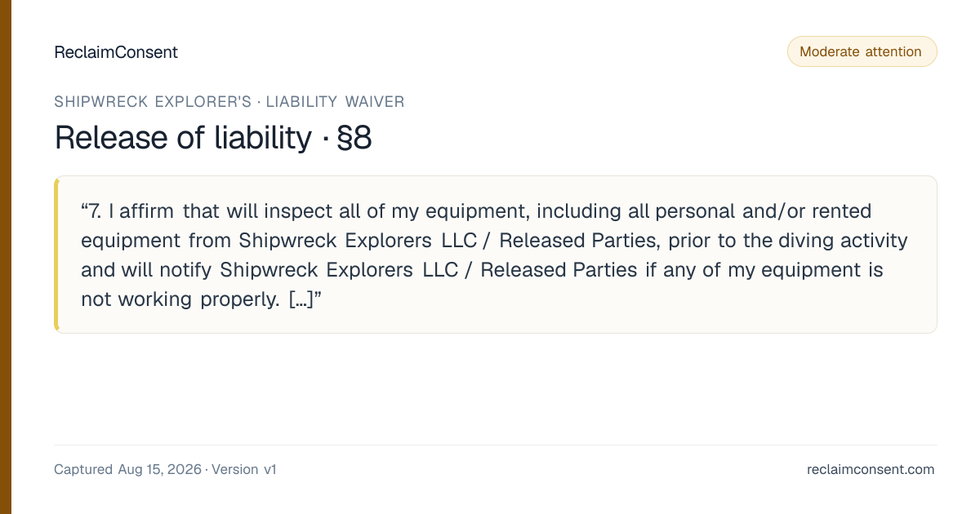980x514 pixels.
Task: Click the yellow quote accent bar
Action: 56,255
